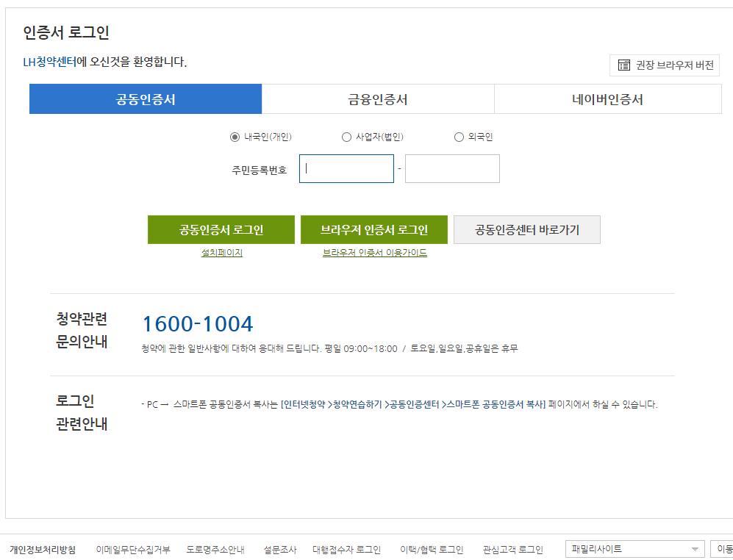This screenshot has height=560, width=733.
Task: Open 공동인증센터 바로가기
Action: tap(527, 229)
